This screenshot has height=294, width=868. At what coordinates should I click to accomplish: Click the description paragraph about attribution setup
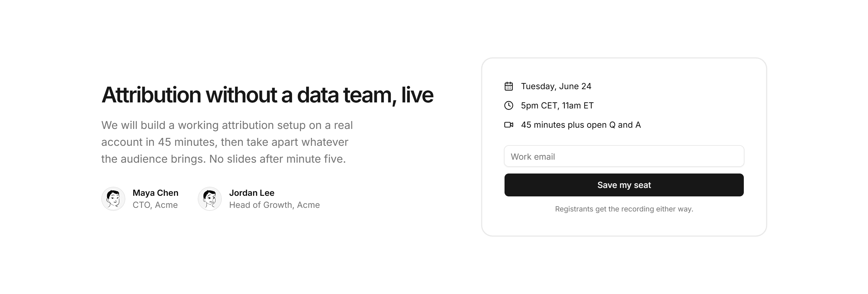pos(227,142)
